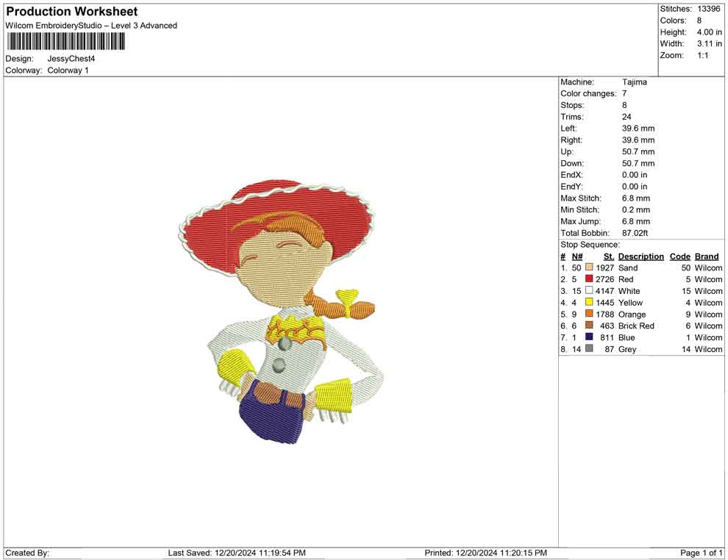Image resolution: width=728 pixels, height=560 pixels.
Task: Click the 'Description' column header
Action: point(641,256)
